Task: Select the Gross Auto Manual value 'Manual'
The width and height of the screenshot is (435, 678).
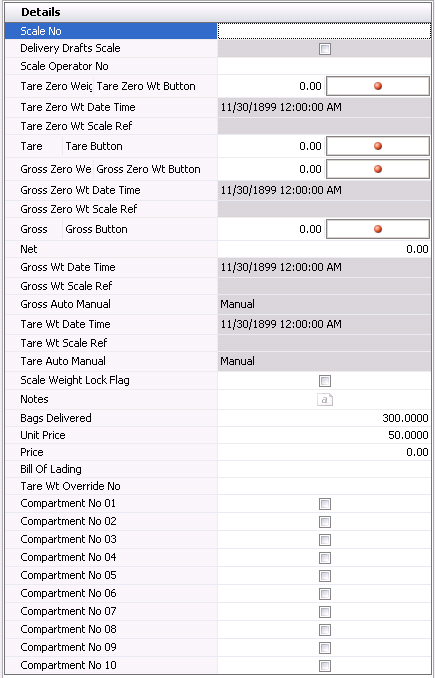Action: point(237,304)
